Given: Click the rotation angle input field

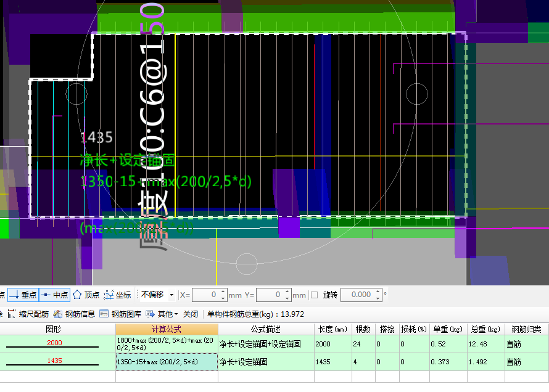Looking at the screenshot, I should (x=357, y=295).
